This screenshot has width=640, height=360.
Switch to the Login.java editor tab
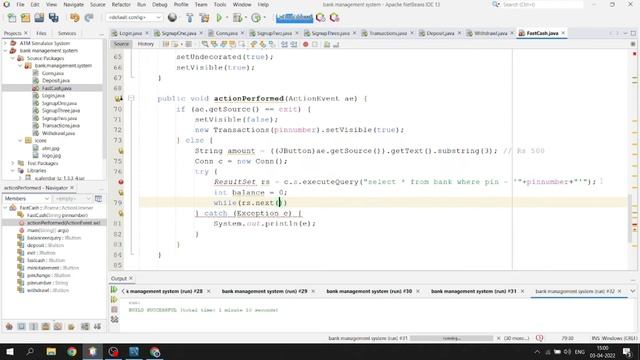pos(130,33)
